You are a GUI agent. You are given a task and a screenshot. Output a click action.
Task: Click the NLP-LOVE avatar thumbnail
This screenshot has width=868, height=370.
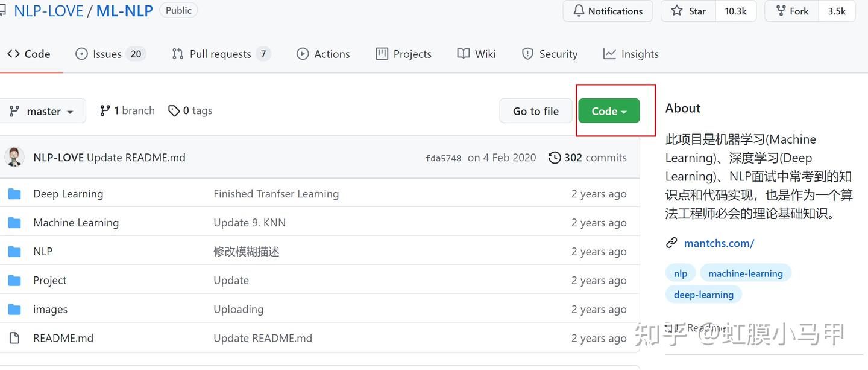[x=14, y=157]
